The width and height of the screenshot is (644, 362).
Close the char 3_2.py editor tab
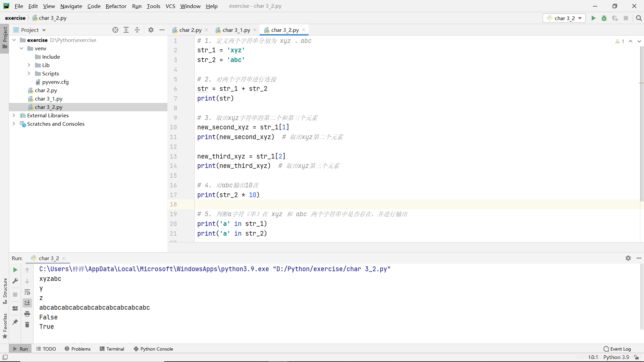point(304,30)
